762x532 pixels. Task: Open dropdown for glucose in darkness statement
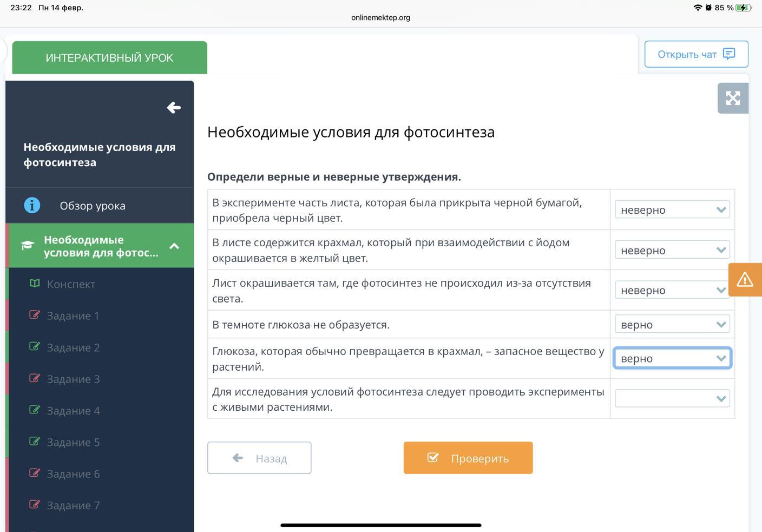(x=672, y=325)
